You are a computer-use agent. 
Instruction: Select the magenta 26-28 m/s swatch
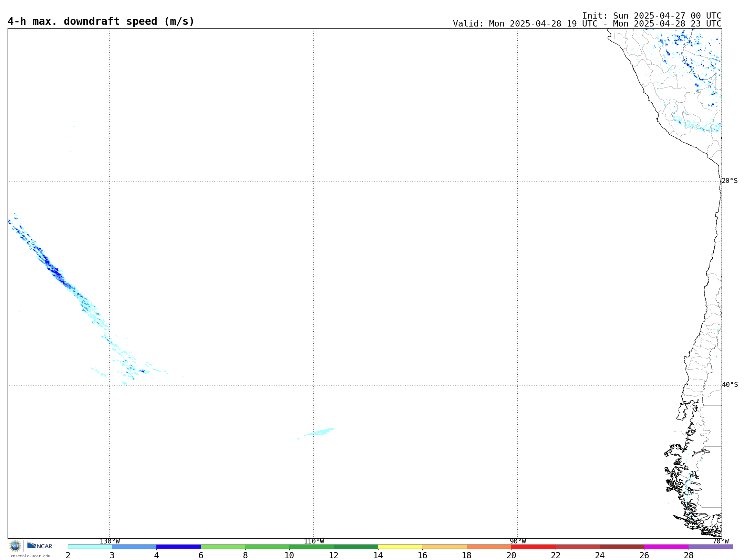pos(666,547)
